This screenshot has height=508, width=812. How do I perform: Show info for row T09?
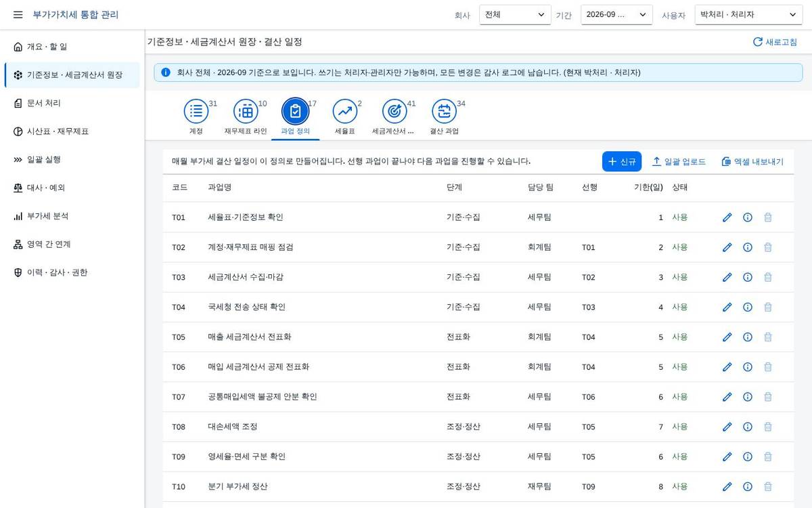(x=748, y=457)
